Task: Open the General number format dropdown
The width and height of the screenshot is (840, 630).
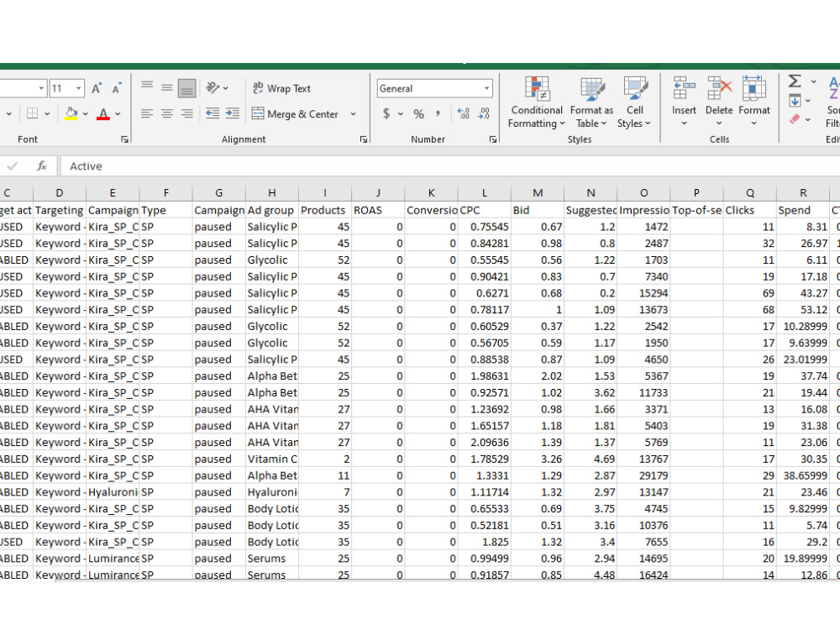Action: (434, 88)
